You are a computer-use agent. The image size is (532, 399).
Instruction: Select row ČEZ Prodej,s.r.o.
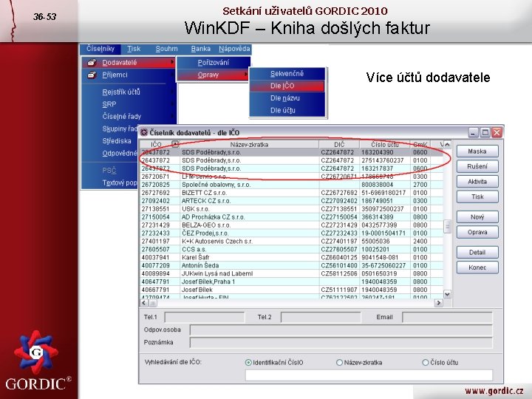click(291, 233)
